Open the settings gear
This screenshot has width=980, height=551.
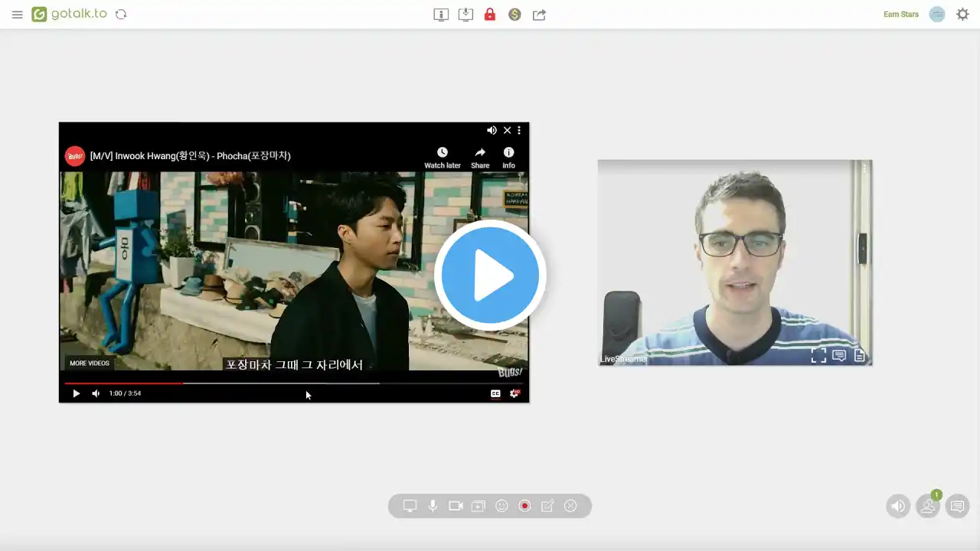962,15
